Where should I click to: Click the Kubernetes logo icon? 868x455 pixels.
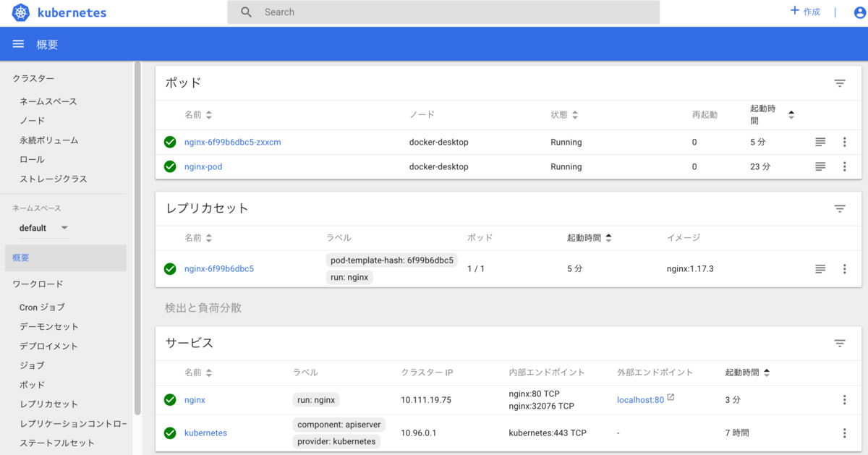21,12
